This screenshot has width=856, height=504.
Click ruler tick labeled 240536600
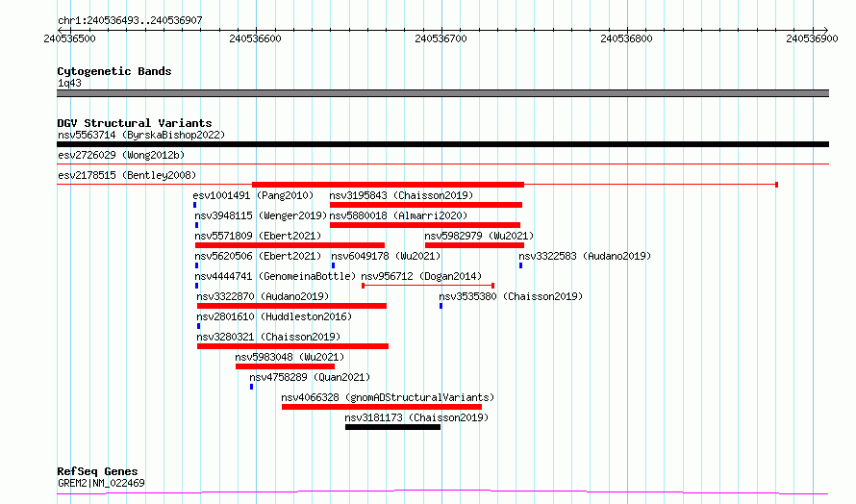(256, 38)
